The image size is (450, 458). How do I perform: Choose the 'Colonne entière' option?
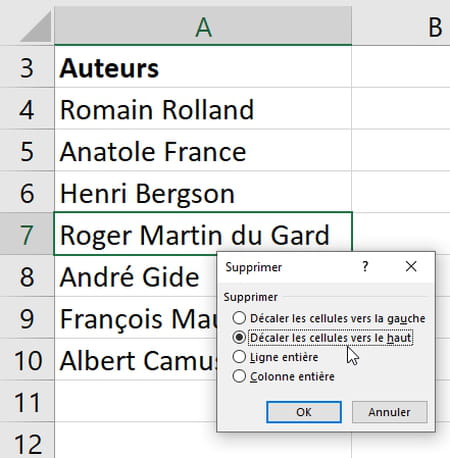pyautogui.click(x=284, y=376)
